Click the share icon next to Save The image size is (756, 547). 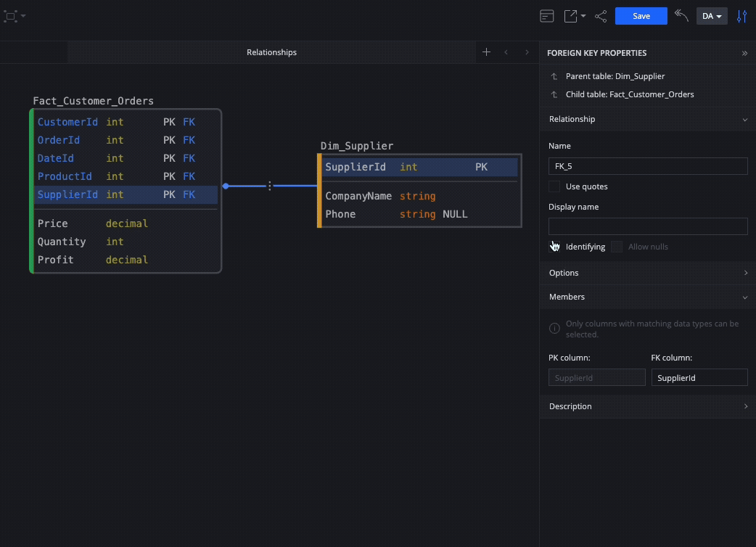point(601,17)
